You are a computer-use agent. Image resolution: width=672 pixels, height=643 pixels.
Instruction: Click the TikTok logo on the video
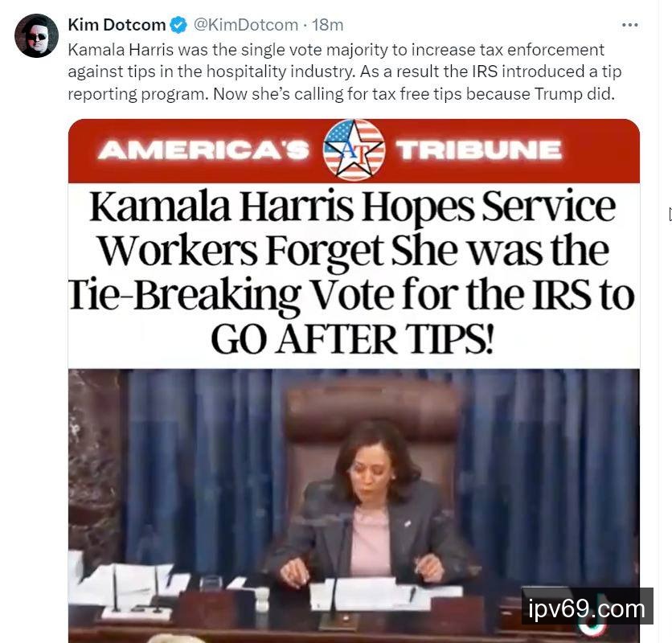[x=593, y=627]
